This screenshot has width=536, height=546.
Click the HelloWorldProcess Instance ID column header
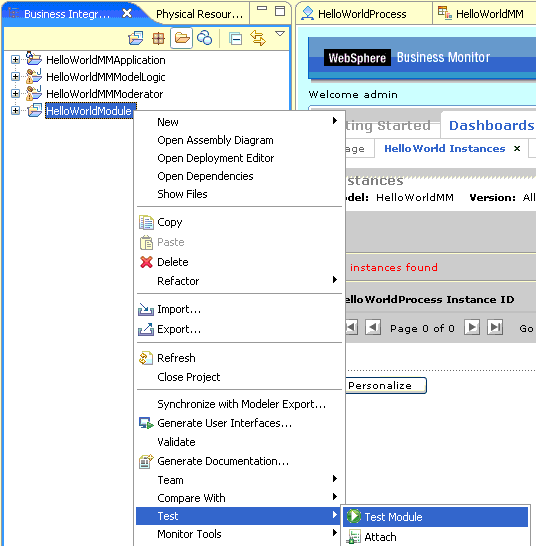(430, 299)
